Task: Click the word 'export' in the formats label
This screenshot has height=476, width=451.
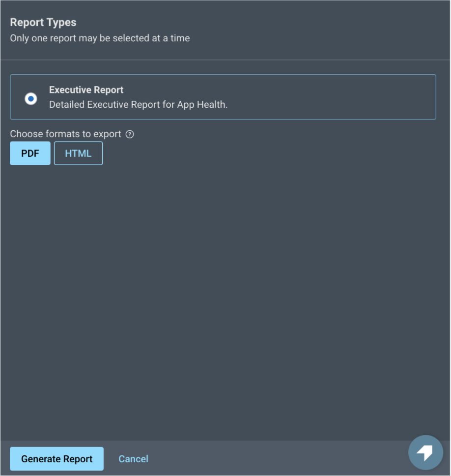Action: coord(108,134)
